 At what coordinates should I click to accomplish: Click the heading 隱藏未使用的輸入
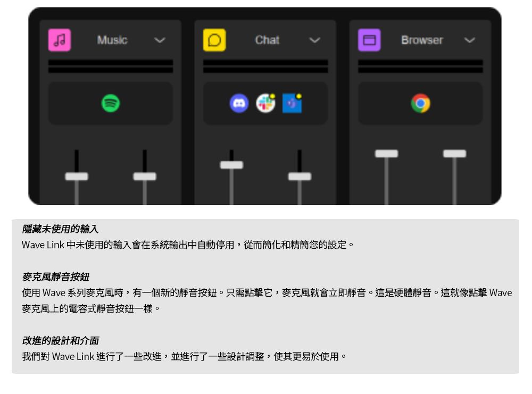pos(60,229)
